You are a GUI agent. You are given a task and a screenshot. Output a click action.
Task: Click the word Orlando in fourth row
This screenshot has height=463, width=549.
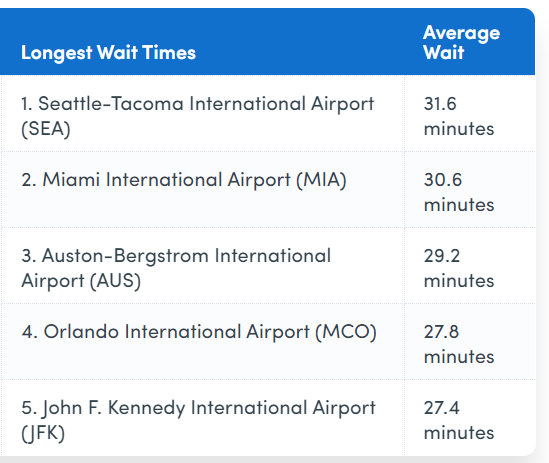point(81,331)
